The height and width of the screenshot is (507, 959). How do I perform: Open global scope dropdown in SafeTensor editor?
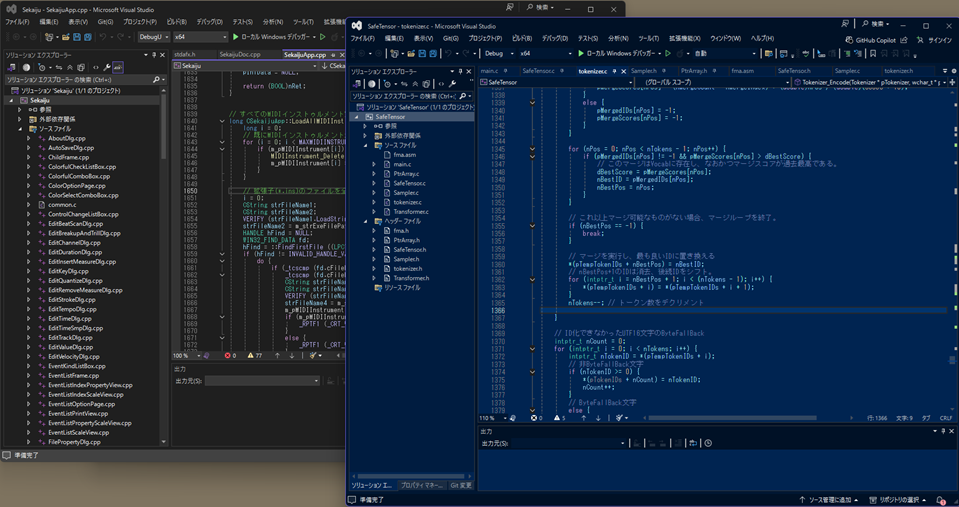[712, 82]
